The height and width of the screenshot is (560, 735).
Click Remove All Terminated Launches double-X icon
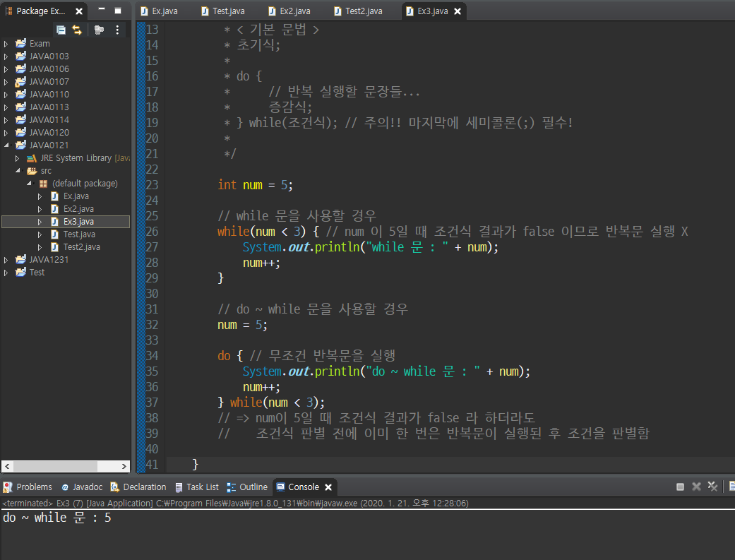tap(713, 487)
